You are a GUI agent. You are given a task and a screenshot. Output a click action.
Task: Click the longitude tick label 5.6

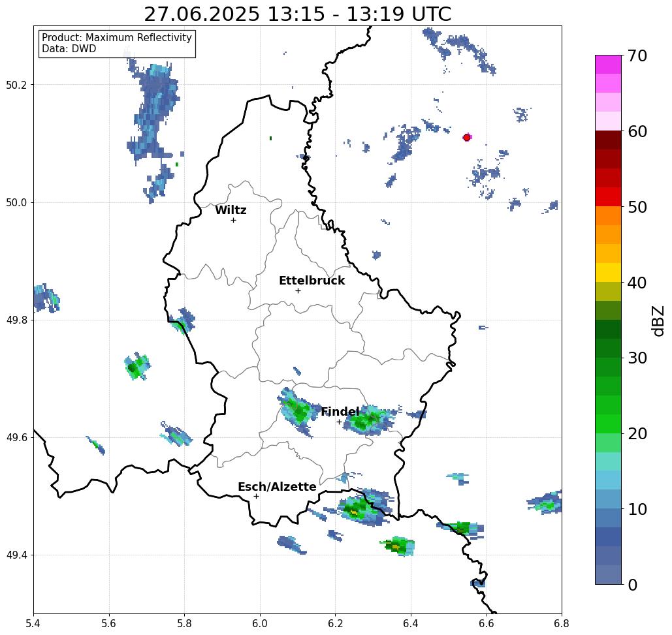(109, 623)
